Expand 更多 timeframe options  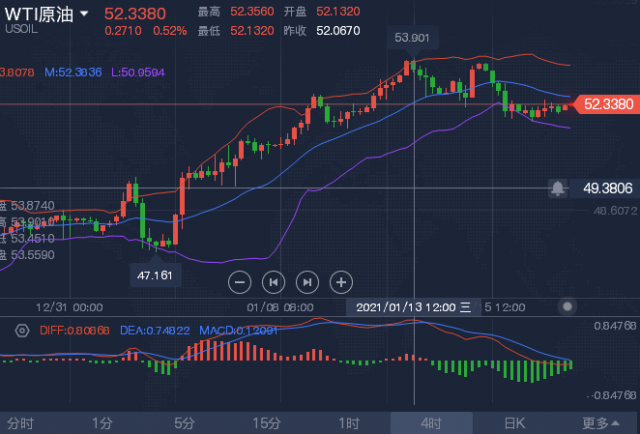click(x=600, y=423)
